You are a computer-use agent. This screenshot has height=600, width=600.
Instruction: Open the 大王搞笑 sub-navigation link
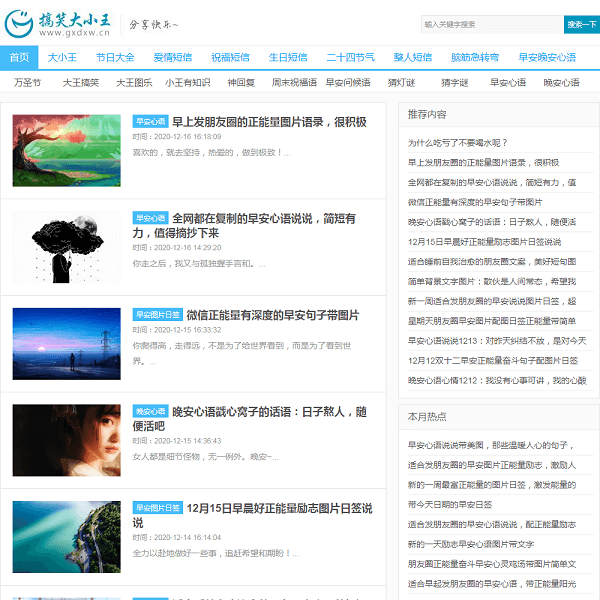coord(81,83)
